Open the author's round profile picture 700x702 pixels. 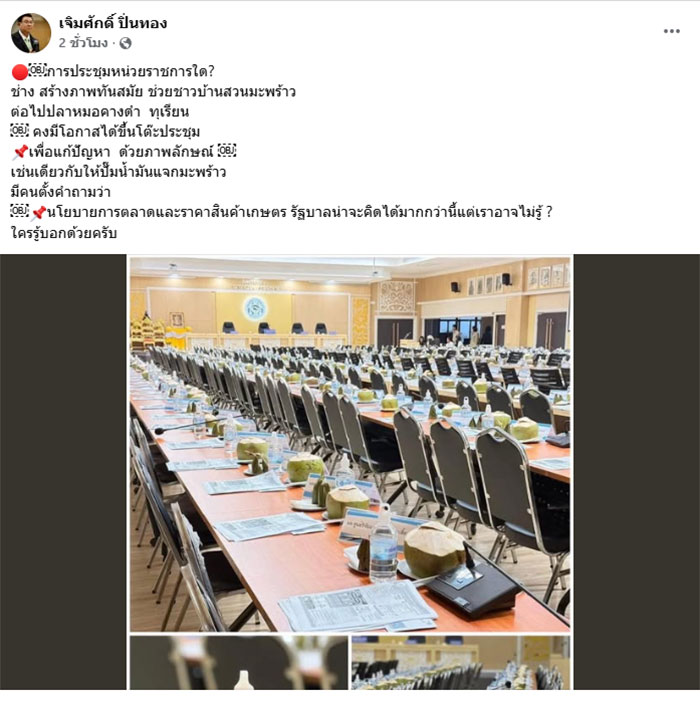(x=31, y=33)
